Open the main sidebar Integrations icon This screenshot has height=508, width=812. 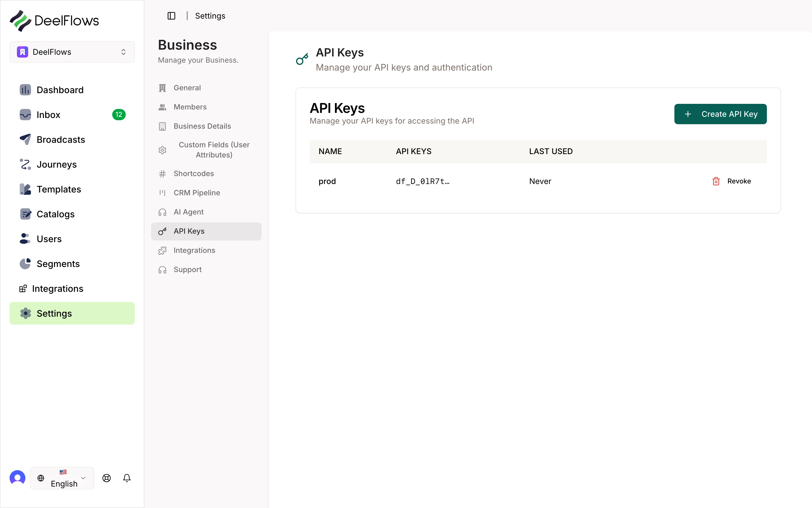click(x=23, y=289)
